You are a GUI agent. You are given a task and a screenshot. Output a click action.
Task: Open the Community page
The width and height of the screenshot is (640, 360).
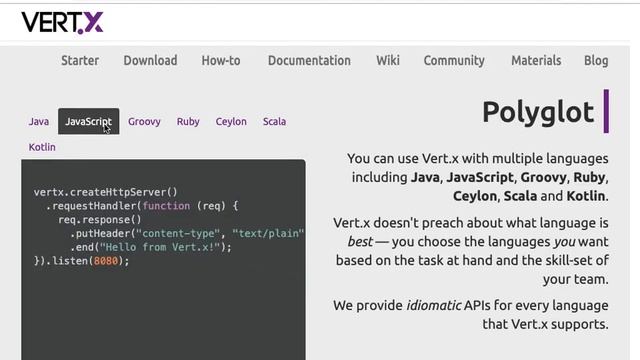pos(454,60)
